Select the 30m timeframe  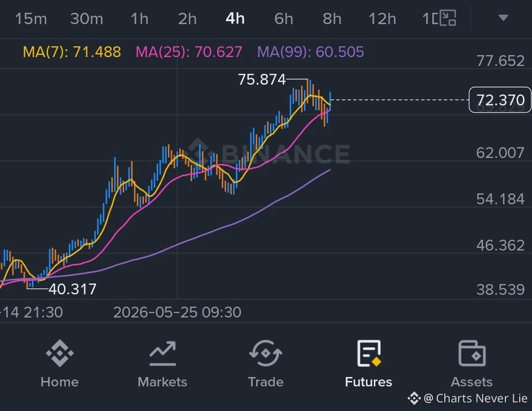(x=87, y=19)
